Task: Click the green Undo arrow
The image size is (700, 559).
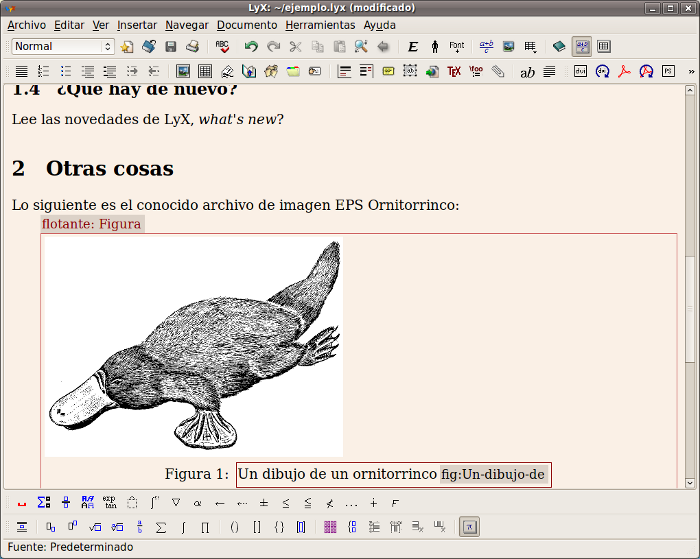Action: (251, 46)
